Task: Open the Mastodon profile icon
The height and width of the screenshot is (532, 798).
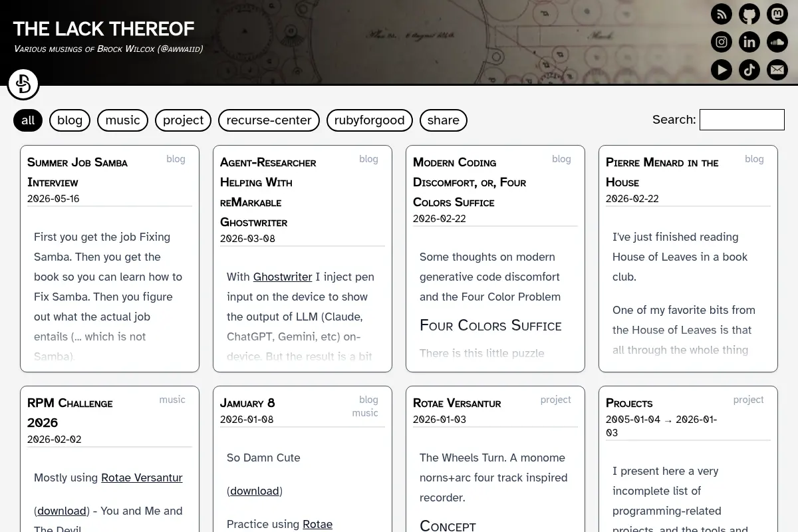Action: (x=777, y=14)
